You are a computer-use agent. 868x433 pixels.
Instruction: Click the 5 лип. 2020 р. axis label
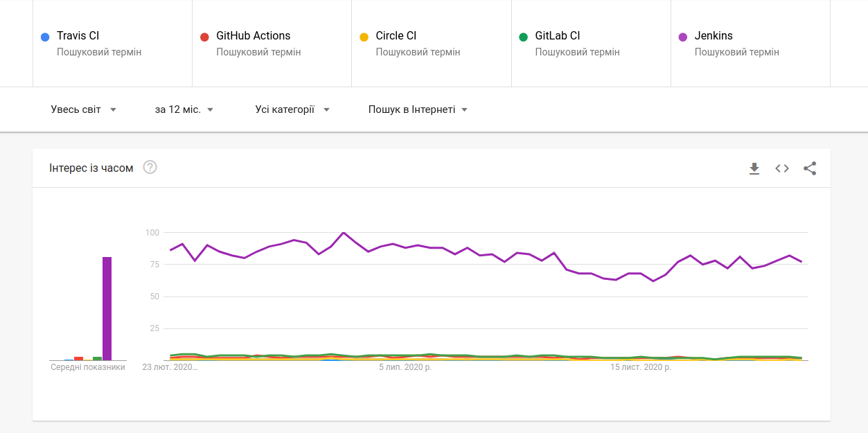(x=405, y=367)
